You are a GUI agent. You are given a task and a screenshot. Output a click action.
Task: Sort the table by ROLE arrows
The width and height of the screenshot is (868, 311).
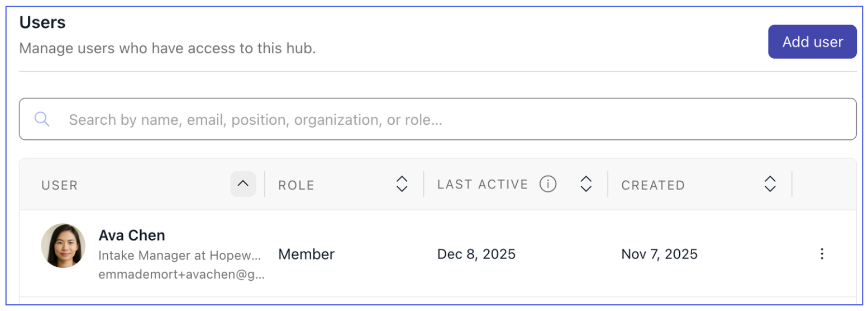click(x=402, y=184)
